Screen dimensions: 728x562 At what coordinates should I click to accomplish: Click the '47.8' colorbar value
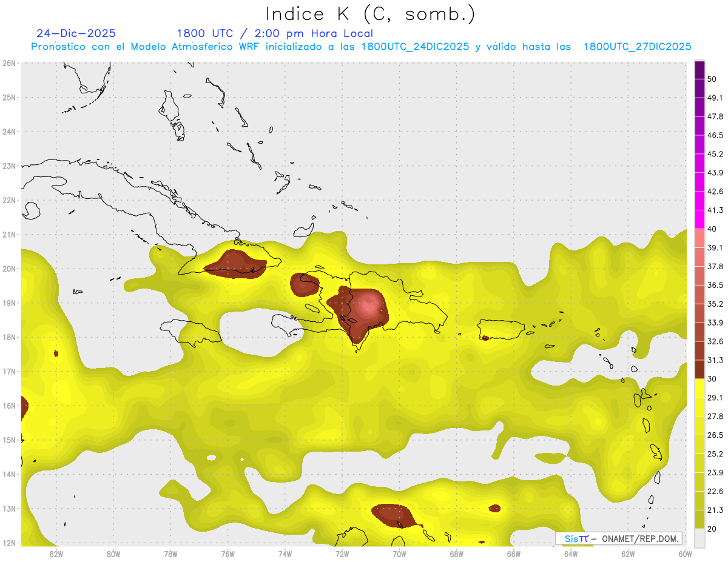715,116
